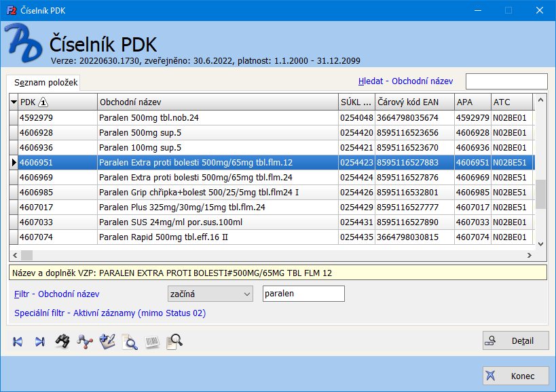Viewport: 556px width, 392px height.
Task: Click the vertical scrollbar thumb
Action: point(540,195)
